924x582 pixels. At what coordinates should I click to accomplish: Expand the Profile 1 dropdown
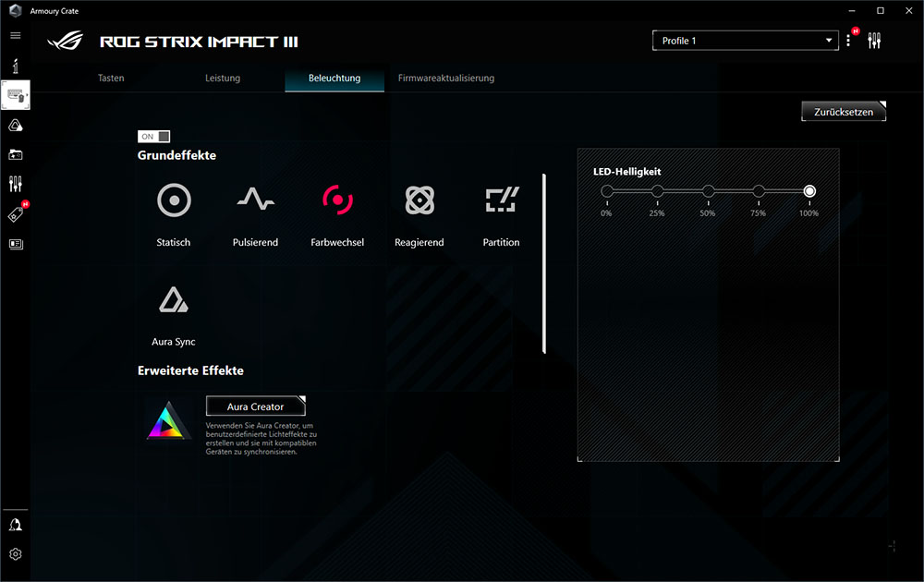746,41
